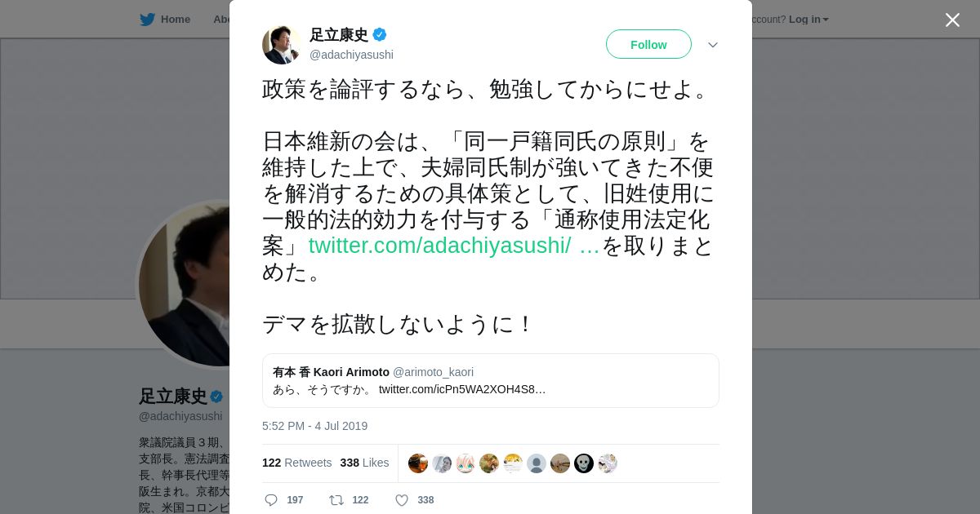This screenshot has height=514, width=980.
Task: Open the first liker's avatar
Action: point(418,463)
